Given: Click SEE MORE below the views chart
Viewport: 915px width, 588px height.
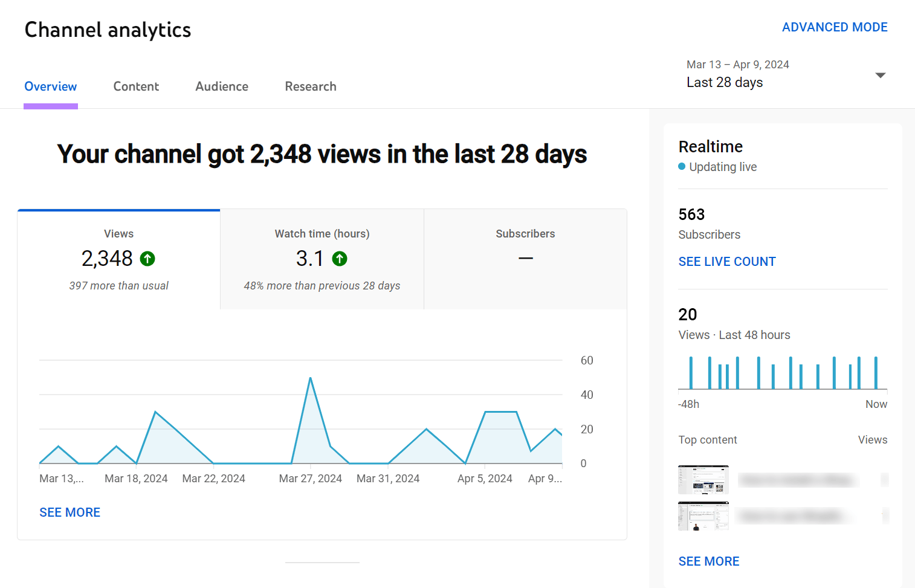Looking at the screenshot, I should coord(70,512).
